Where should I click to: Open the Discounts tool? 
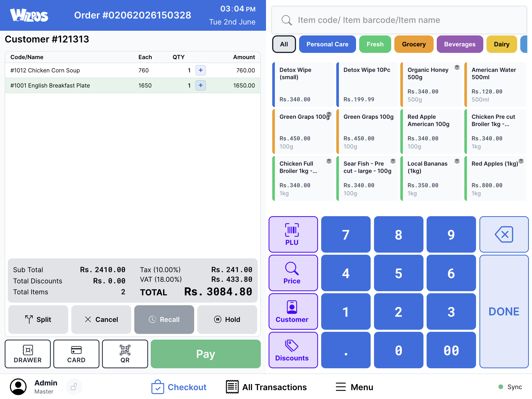[x=293, y=350]
